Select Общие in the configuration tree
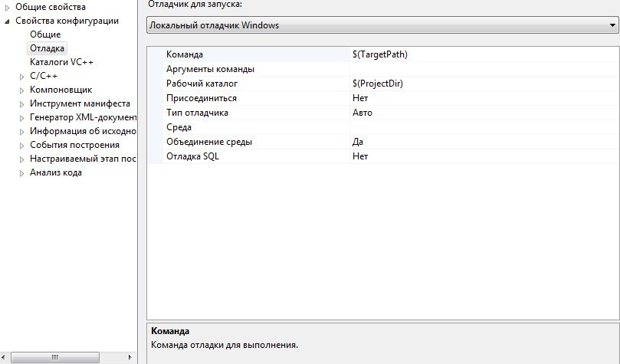The image size is (620, 364). click(x=45, y=34)
